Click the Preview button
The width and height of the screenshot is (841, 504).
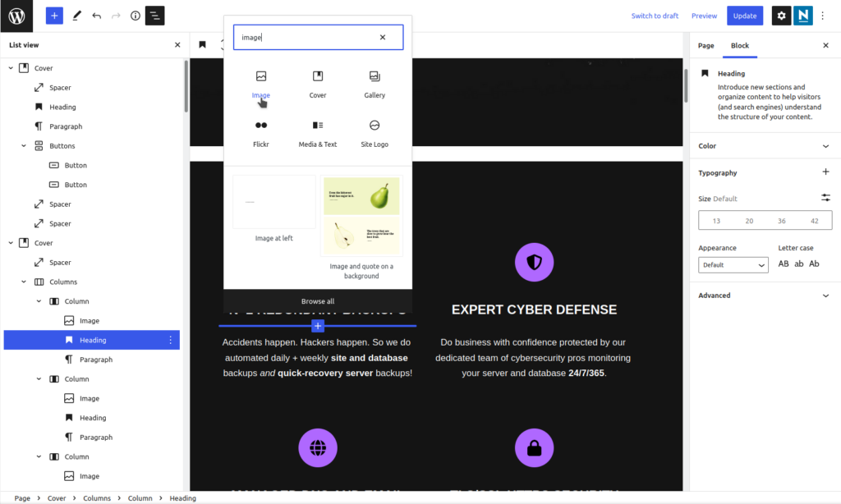[x=704, y=16]
